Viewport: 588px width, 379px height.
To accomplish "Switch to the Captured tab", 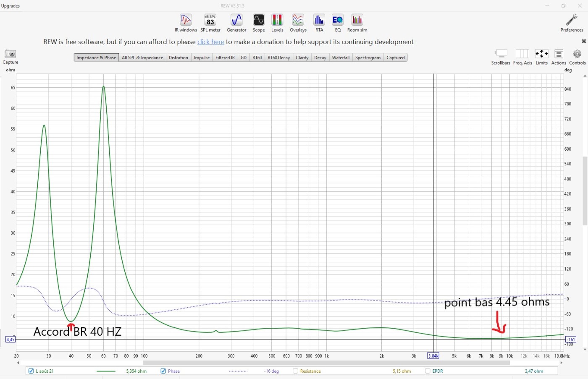I will 396,58.
